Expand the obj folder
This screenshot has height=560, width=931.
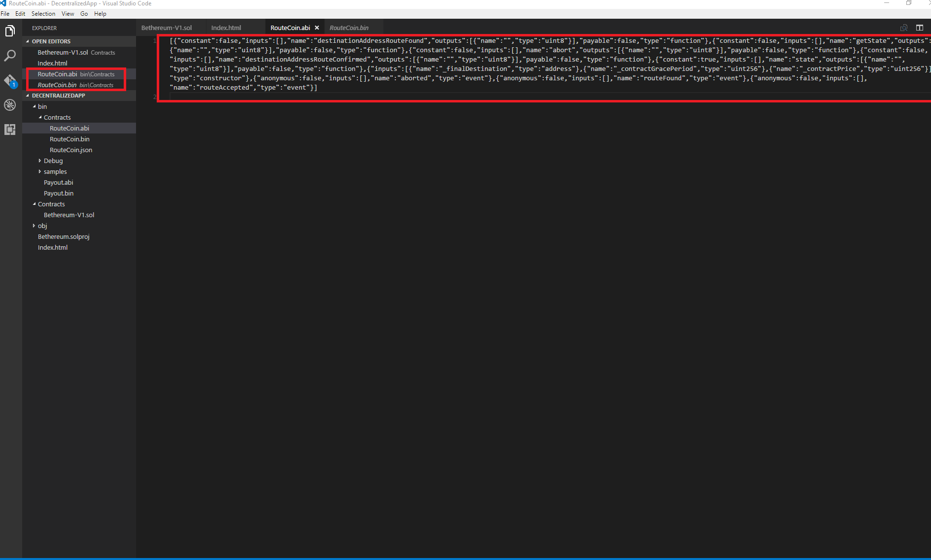34,226
